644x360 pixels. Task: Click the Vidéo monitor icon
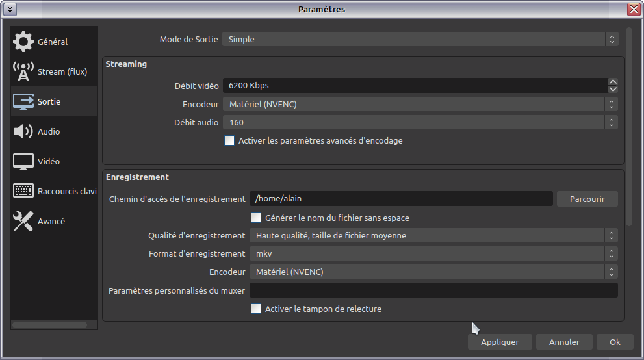pyautogui.click(x=23, y=161)
